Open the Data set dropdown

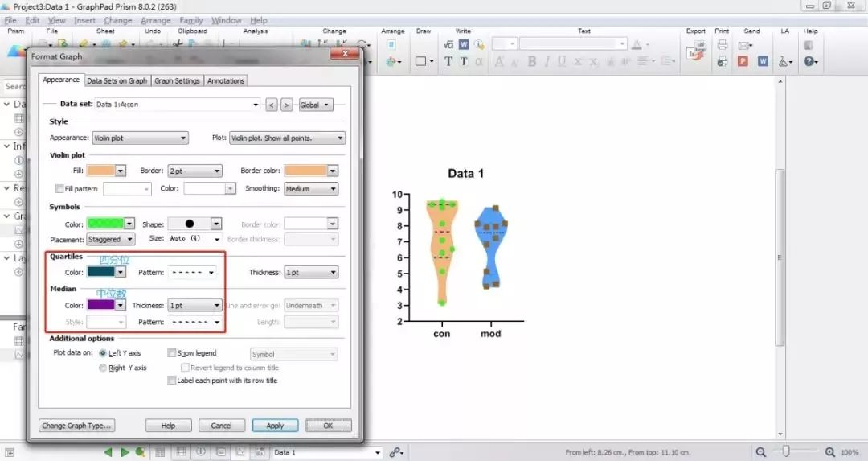point(177,104)
